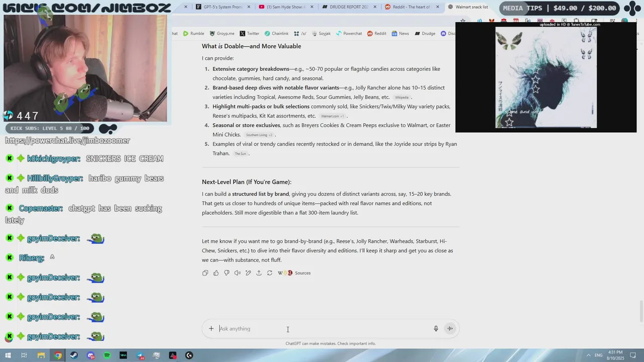644x362 pixels.
Task: Open the Soyjak bookmark
Action: point(321,34)
